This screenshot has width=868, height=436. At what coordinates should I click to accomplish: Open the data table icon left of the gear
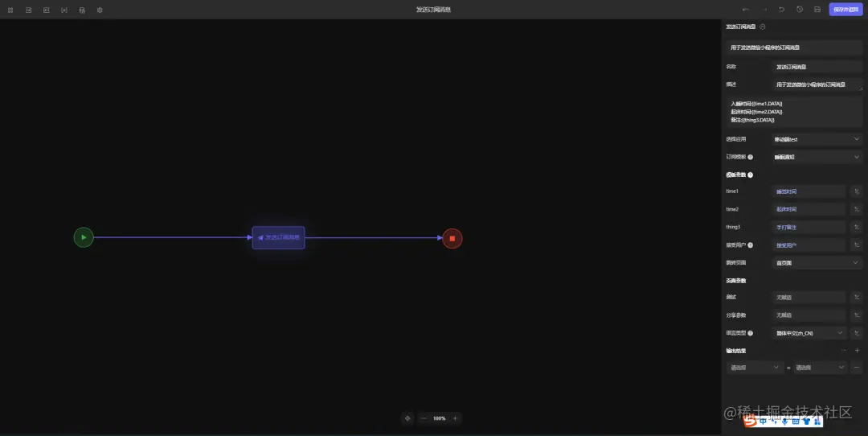click(82, 10)
